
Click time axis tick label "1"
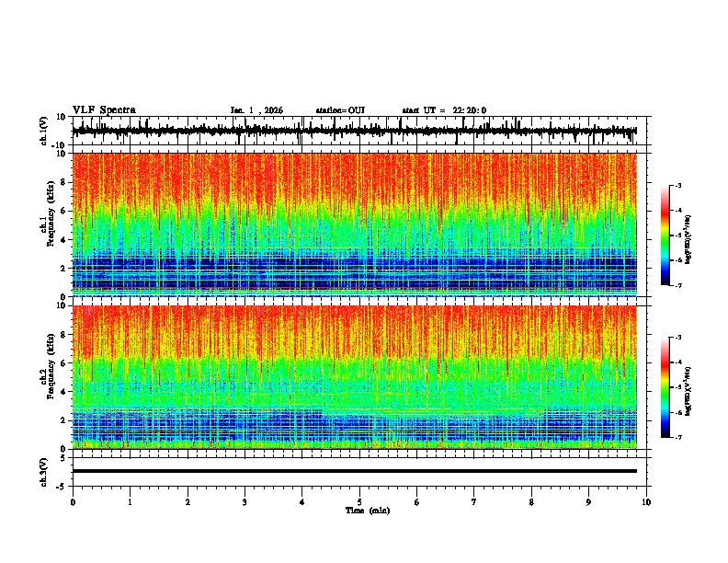click(130, 502)
